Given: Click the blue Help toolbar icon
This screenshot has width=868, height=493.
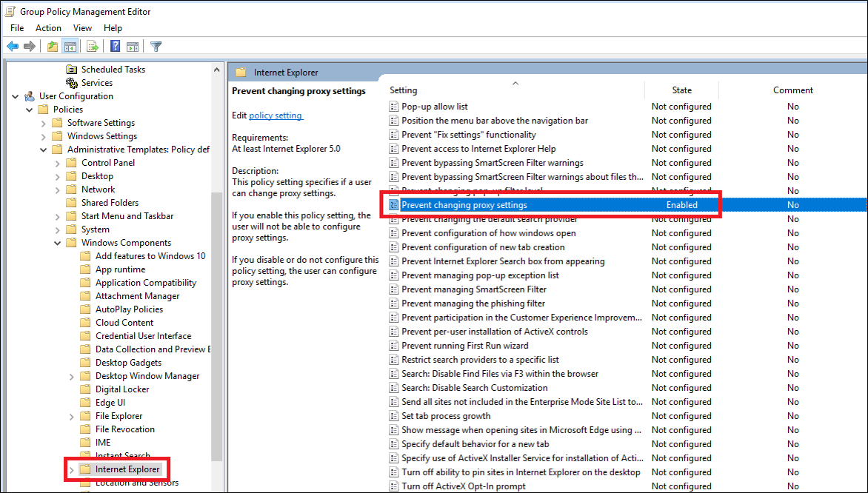Looking at the screenshot, I should 115,47.
